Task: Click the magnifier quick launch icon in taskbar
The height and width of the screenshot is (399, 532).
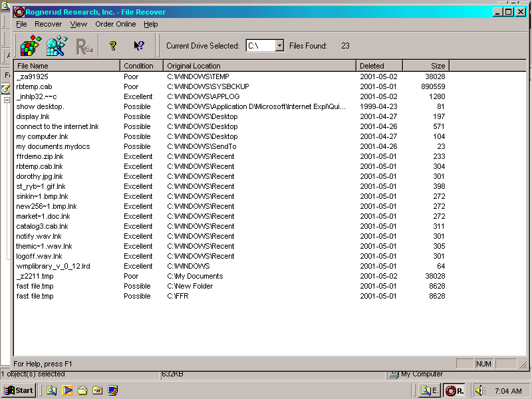Action: click(x=52, y=390)
